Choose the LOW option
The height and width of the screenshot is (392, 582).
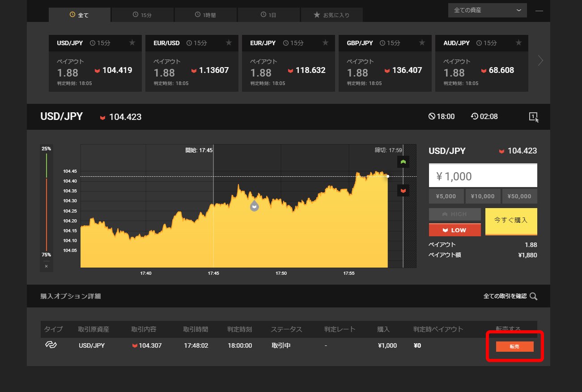[455, 230]
